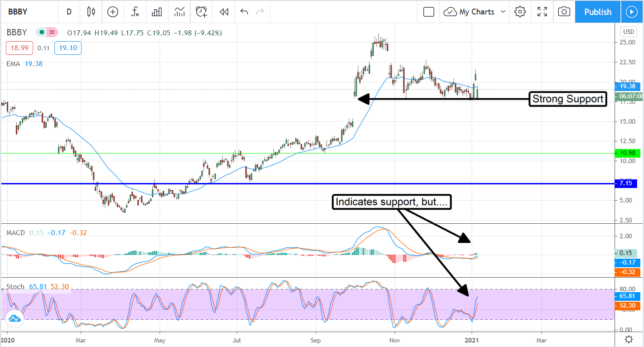Screen dimensions: 644x347
Task: Open the D interval selector
Action: tap(69, 12)
